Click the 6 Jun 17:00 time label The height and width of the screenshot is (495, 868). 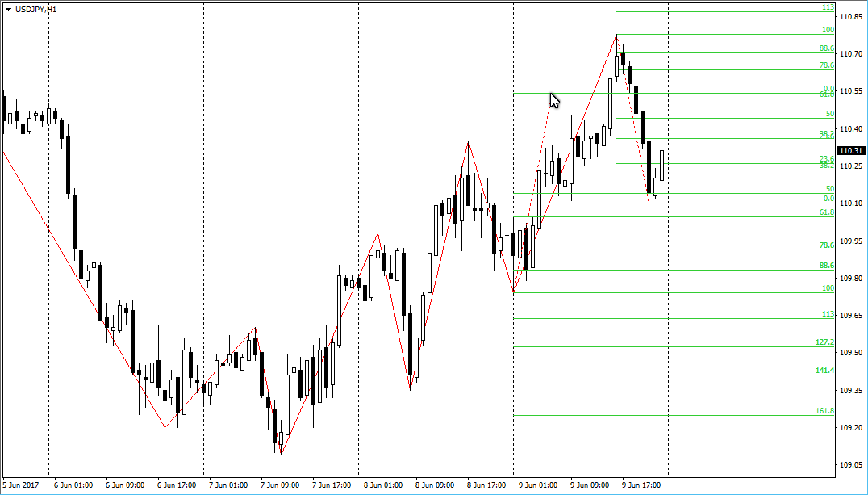coord(177,485)
